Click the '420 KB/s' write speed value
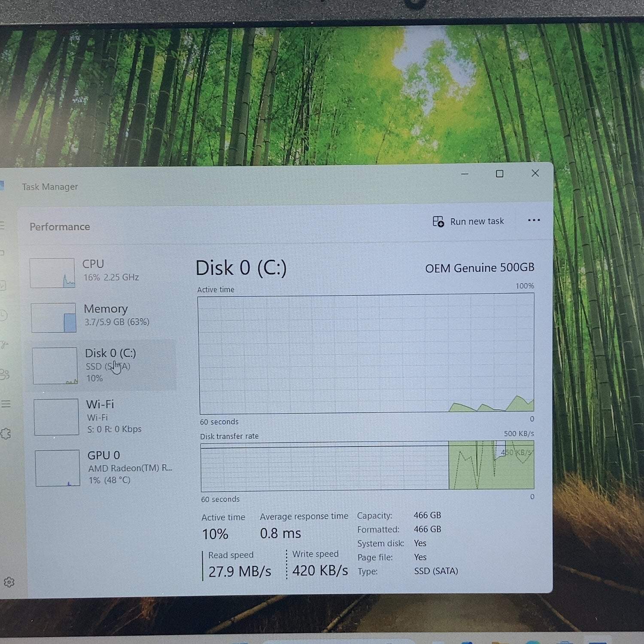 tap(320, 571)
